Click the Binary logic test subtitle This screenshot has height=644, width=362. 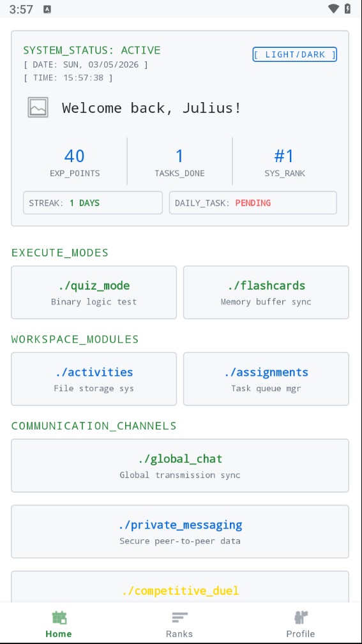click(x=94, y=302)
